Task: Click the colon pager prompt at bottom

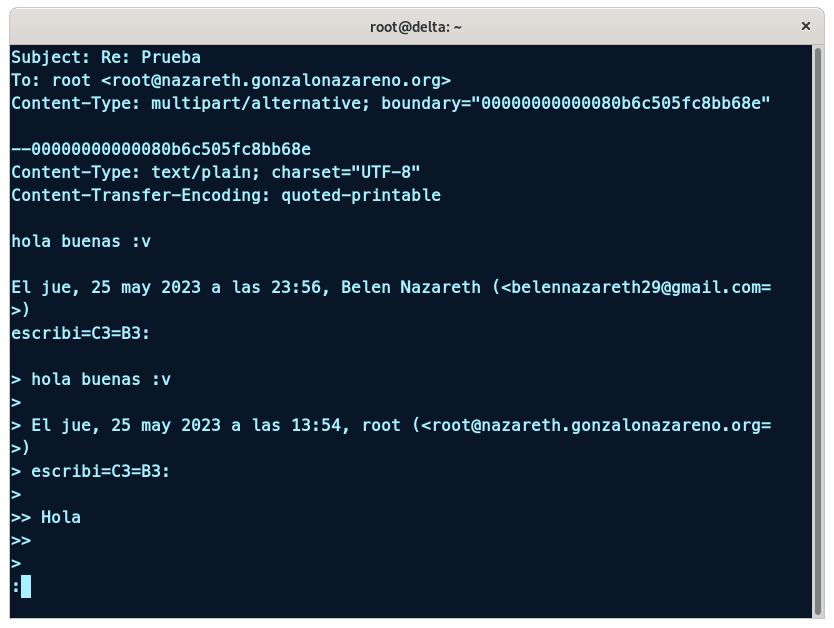Action: pos(16,587)
